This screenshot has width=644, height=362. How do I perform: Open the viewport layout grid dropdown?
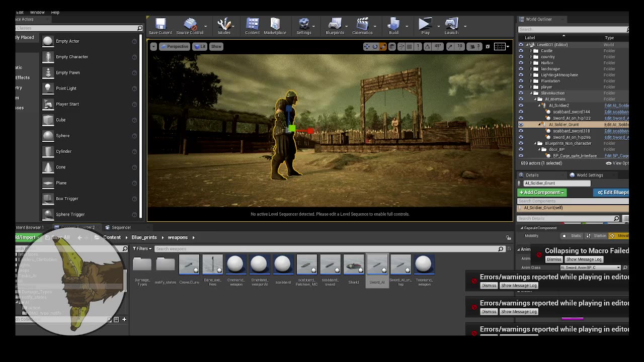point(501,47)
